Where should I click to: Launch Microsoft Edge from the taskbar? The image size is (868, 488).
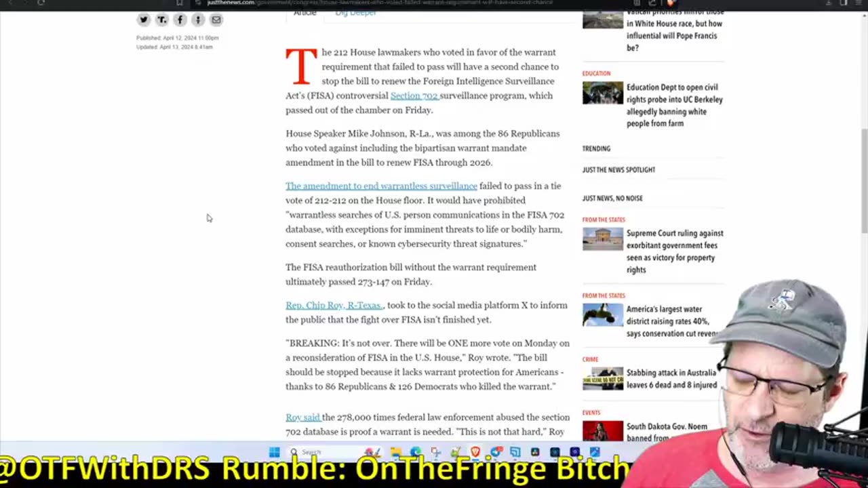tap(416, 452)
